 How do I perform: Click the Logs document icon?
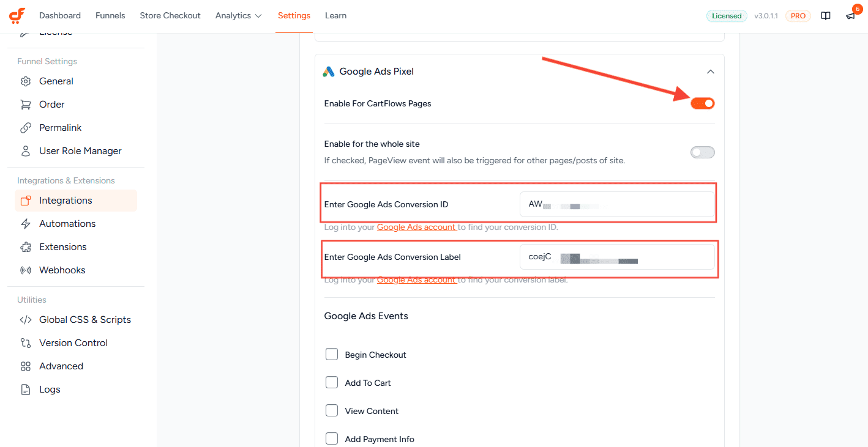tap(26, 390)
